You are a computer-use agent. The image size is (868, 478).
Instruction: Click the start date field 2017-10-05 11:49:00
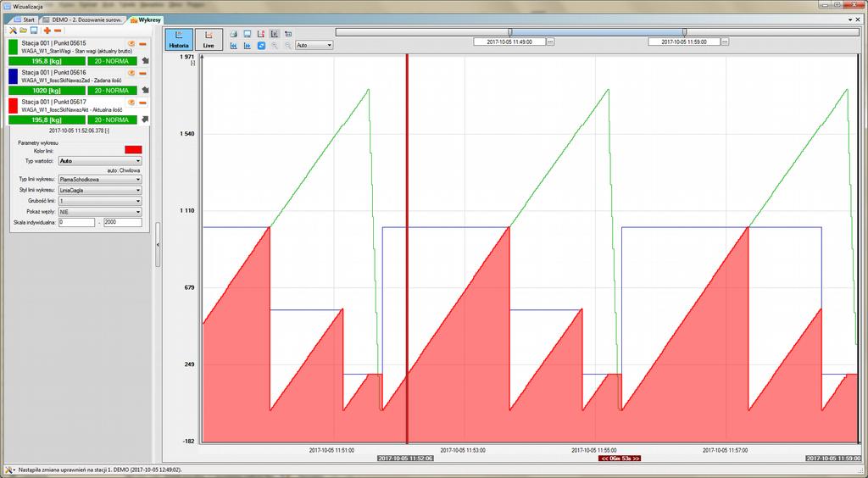pos(509,42)
